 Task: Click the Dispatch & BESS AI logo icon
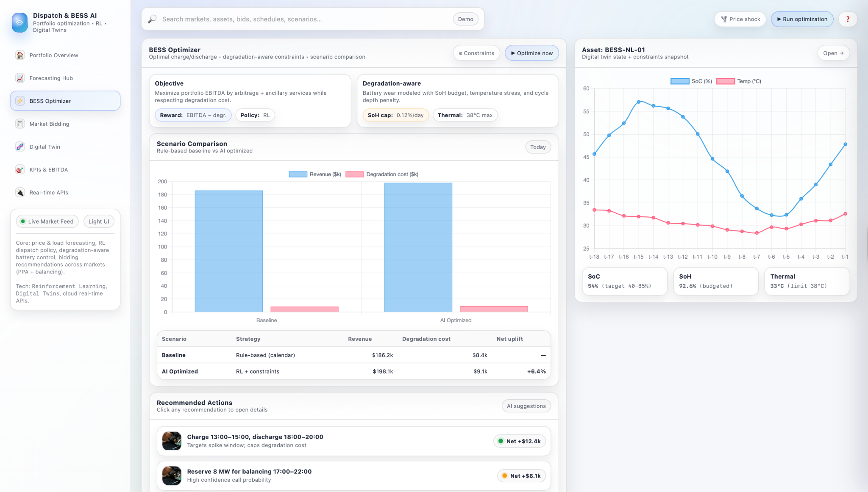click(x=20, y=22)
